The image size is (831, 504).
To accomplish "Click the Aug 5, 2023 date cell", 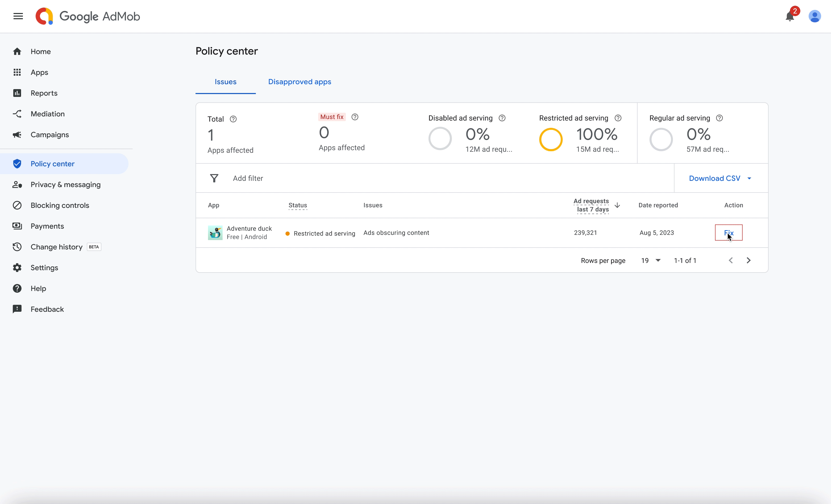I will pos(657,233).
